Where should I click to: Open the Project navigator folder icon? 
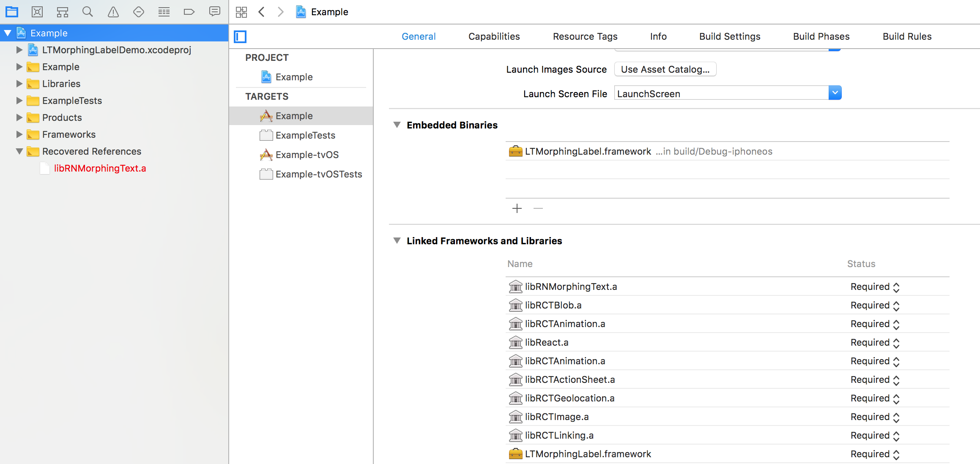click(12, 12)
